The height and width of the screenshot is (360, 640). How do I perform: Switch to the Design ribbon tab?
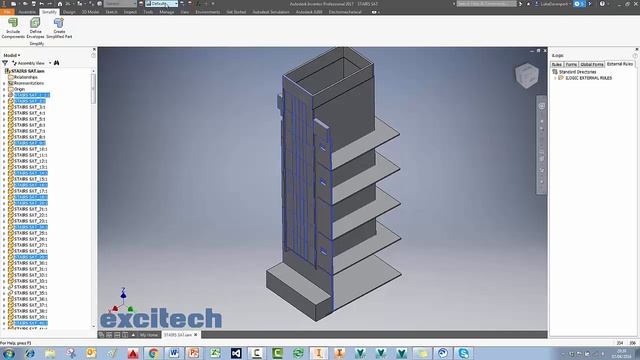(69, 12)
